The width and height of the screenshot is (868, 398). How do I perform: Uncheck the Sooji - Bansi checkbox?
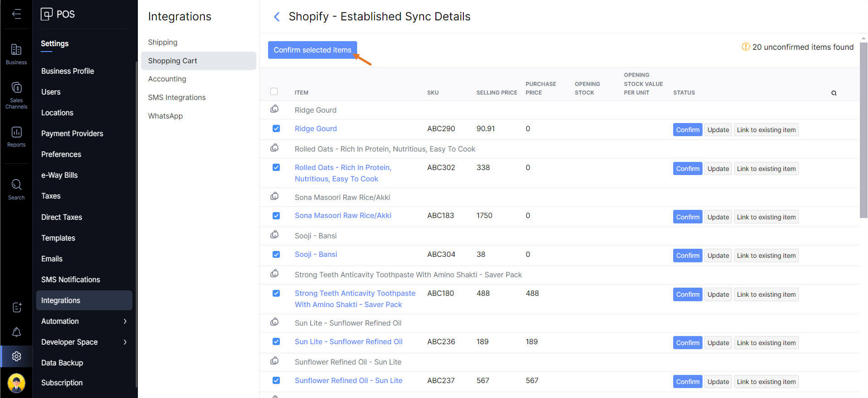276,254
